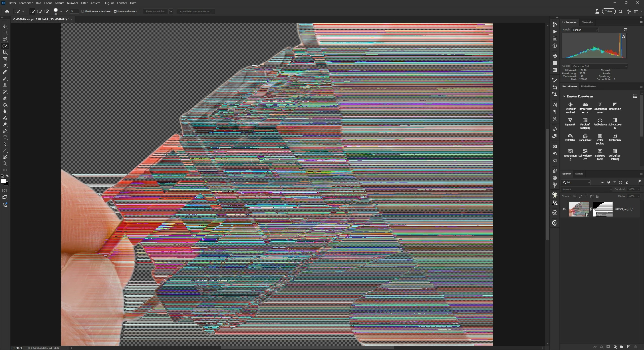Collapse the Einzelne Korrekturen section
Viewport: 644px width, 350px height.
(564, 96)
